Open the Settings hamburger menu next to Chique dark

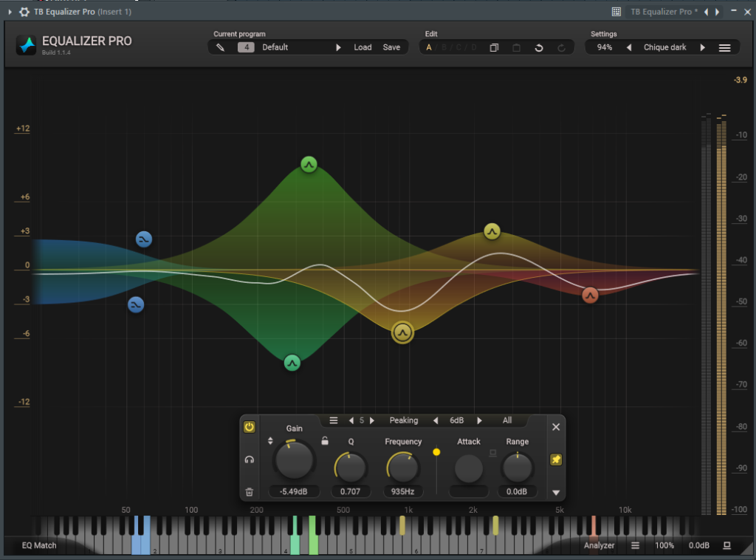(x=724, y=47)
